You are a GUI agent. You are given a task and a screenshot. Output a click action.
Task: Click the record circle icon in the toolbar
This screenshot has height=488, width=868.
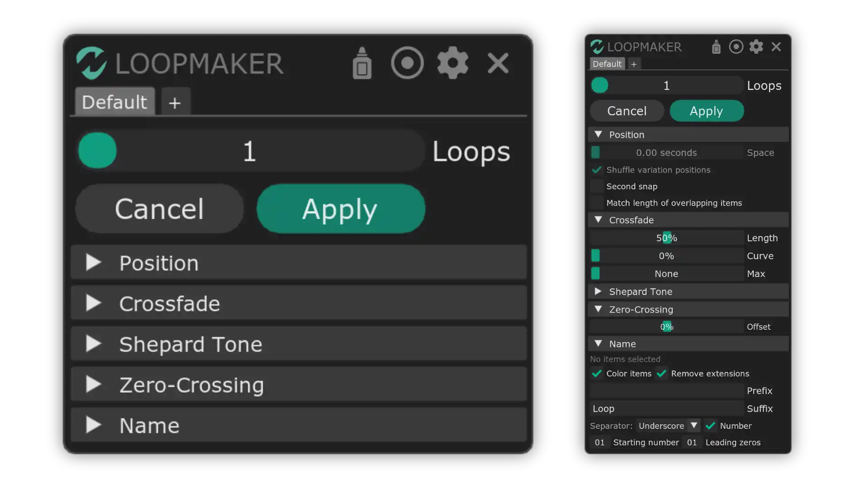[407, 63]
